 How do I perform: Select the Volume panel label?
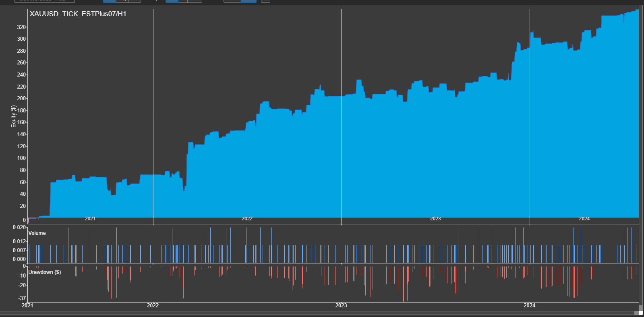(37, 233)
